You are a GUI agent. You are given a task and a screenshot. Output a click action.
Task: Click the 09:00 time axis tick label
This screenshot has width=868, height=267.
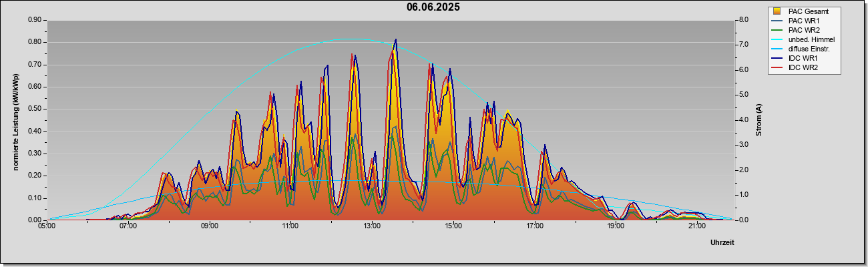click(x=210, y=226)
